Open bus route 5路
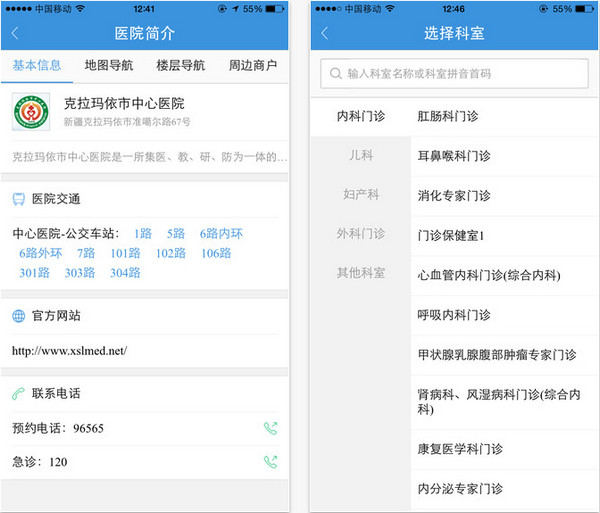 (x=176, y=233)
